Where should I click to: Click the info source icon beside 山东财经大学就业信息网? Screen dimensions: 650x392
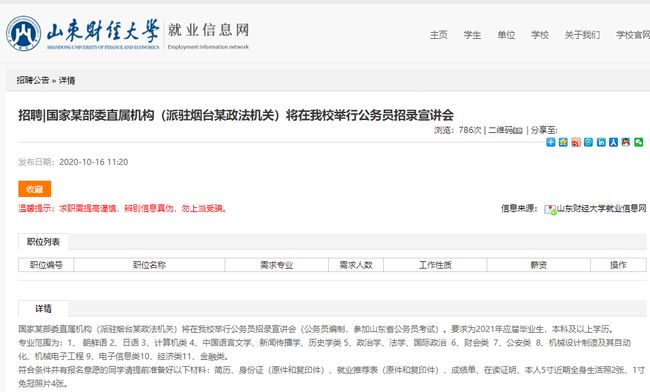[550, 209]
